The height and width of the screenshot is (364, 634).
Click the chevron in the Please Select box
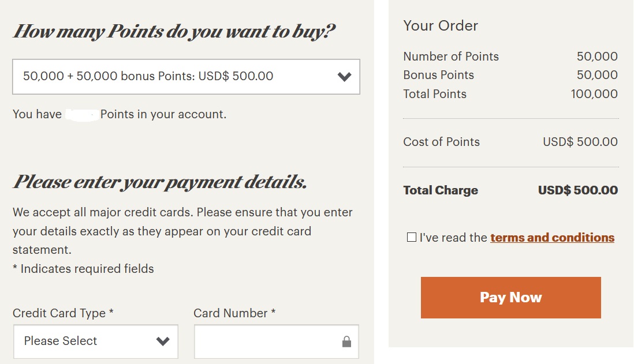click(x=163, y=342)
